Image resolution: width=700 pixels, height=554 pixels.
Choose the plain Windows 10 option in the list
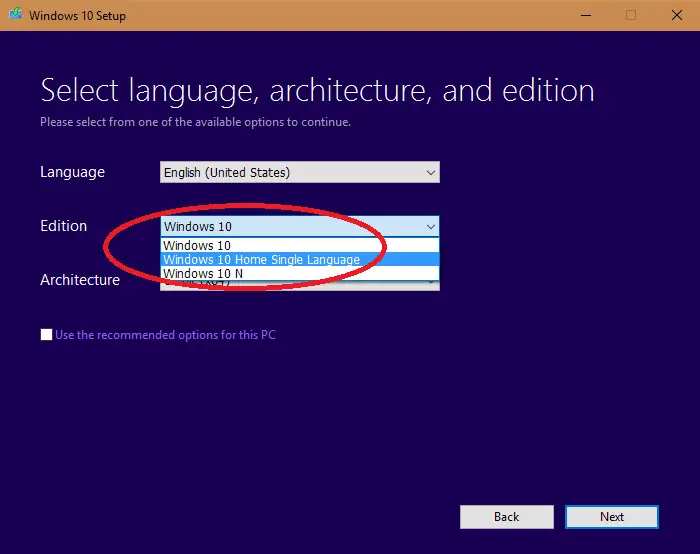pos(300,246)
